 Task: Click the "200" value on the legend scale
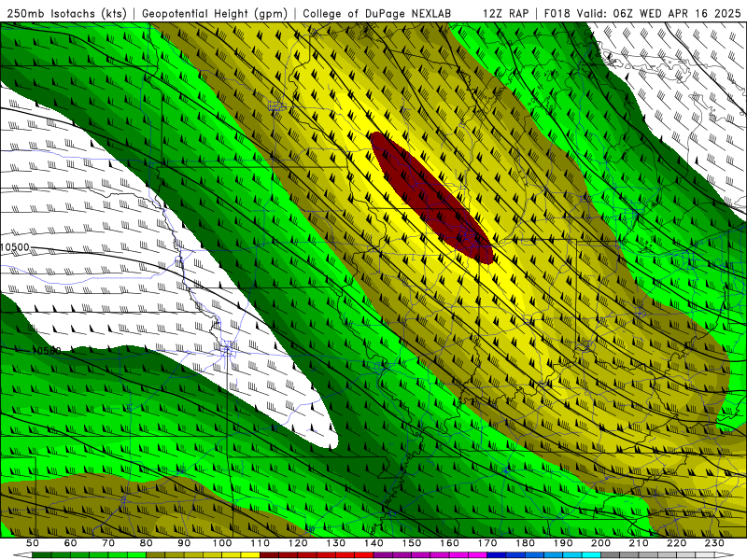[600, 543]
